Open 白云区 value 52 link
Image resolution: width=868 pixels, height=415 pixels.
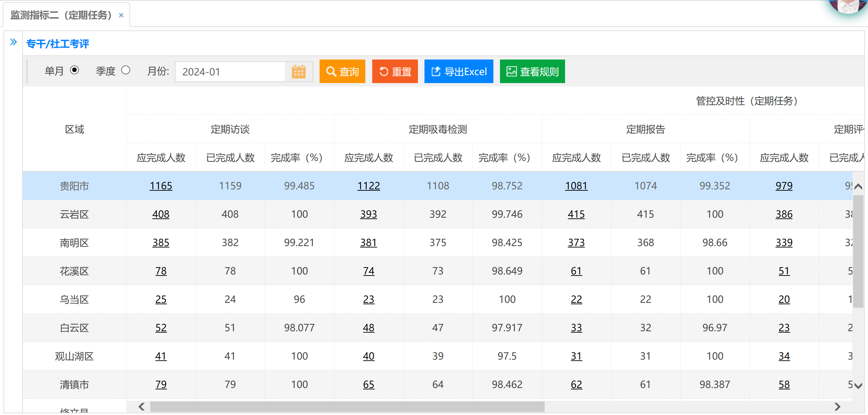(x=161, y=328)
